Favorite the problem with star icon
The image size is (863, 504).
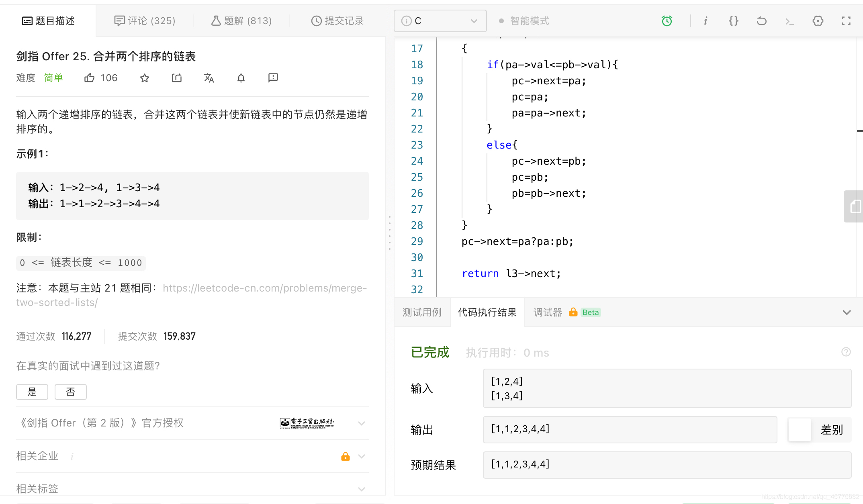[145, 78]
